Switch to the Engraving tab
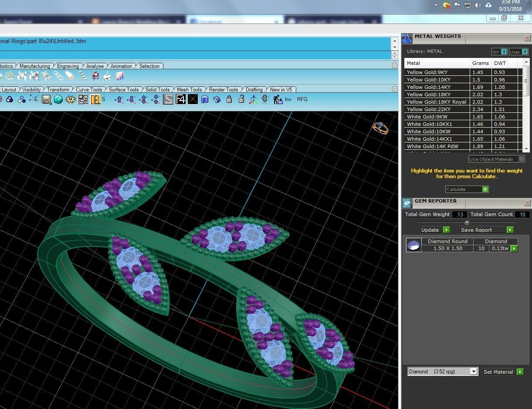This screenshot has height=409, width=532. tap(68, 66)
